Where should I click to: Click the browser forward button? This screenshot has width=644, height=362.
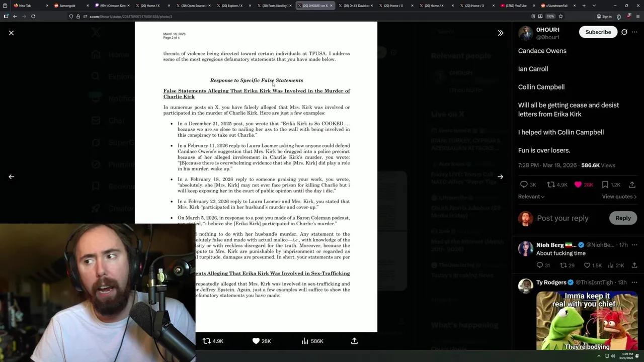pyautogui.click(x=24, y=16)
